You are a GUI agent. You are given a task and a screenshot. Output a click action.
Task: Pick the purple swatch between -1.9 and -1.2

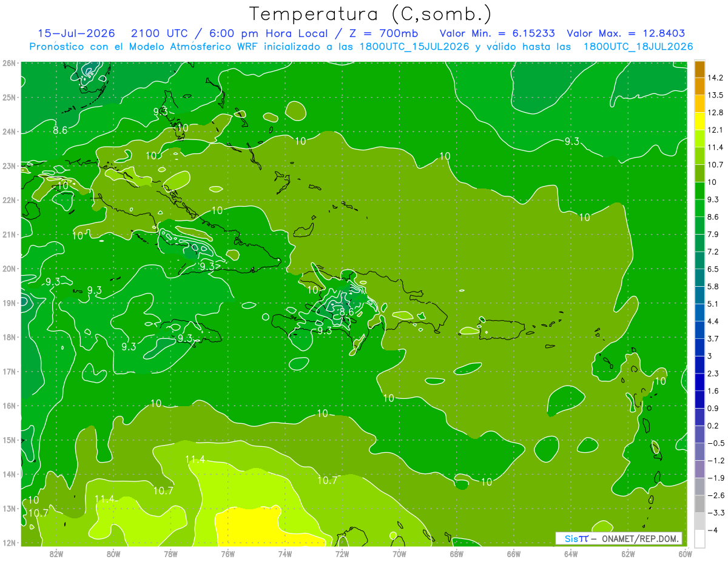699,469
